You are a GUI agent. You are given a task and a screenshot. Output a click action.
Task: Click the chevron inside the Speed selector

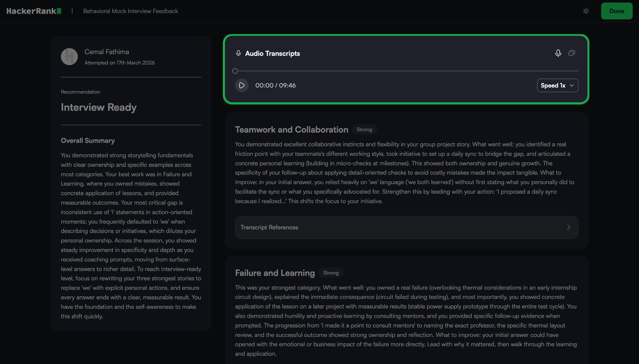[x=572, y=85]
